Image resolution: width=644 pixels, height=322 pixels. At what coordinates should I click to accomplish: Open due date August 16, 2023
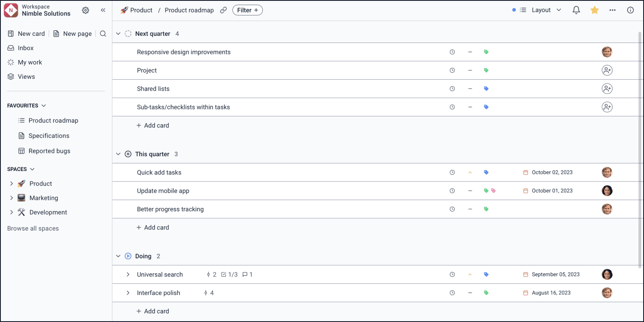547,293
